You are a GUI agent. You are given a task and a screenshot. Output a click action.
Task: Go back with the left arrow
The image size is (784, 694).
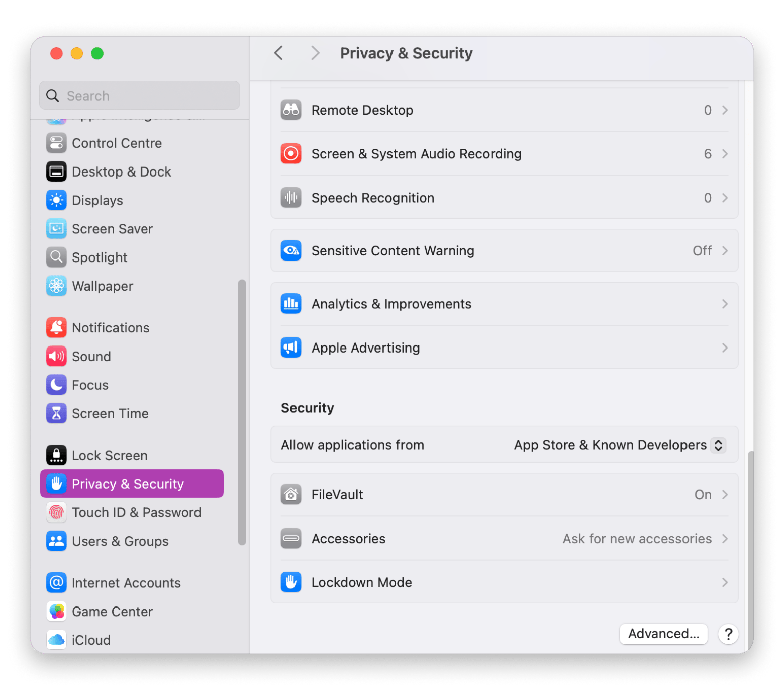(279, 53)
